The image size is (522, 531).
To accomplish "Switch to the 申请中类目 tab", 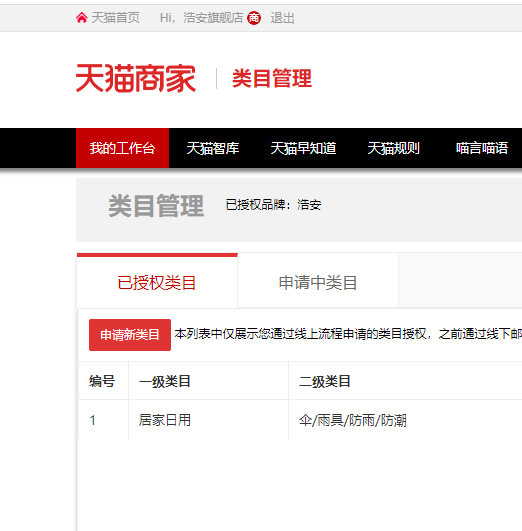I will (x=318, y=282).
